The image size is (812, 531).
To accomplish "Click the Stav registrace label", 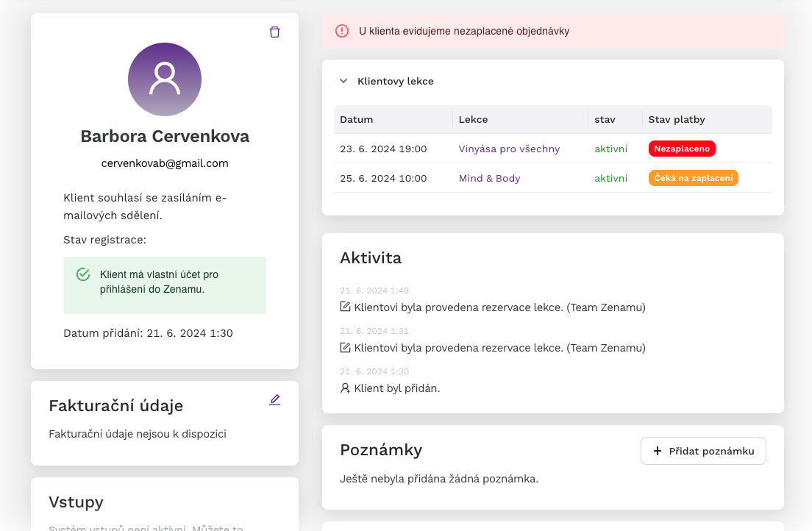I will click(104, 240).
